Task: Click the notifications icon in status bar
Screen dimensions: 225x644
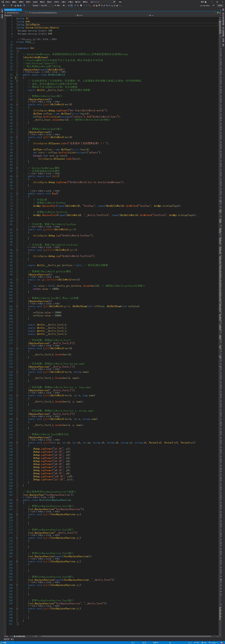Action: [221, 642]
